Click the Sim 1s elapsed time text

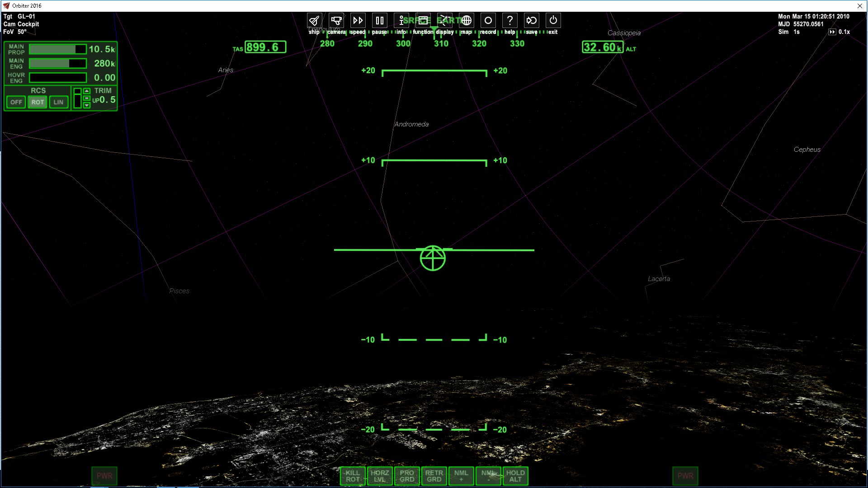pos(789,32)
